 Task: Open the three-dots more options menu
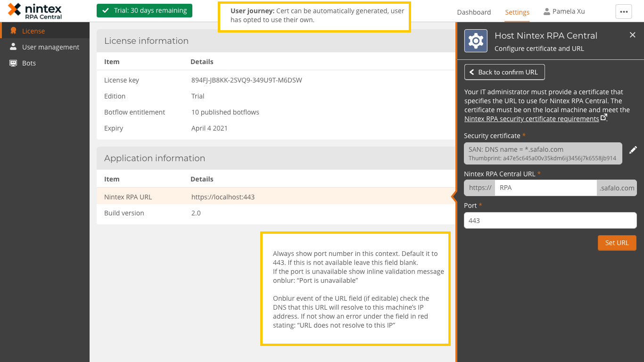click(624, 12)
